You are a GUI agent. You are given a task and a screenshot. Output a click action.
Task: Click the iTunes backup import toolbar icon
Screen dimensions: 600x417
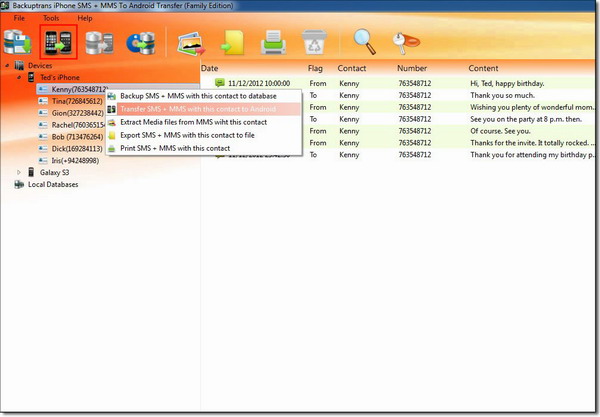[x=141, y=43]
